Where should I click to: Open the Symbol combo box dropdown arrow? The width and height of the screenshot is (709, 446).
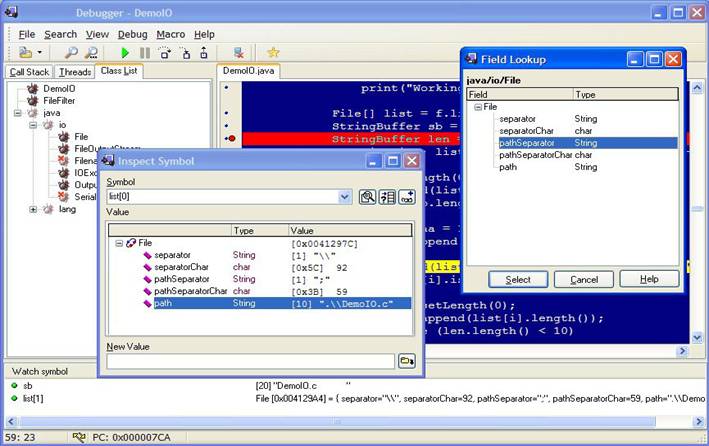pyautogui.click(x=345, y=197)
